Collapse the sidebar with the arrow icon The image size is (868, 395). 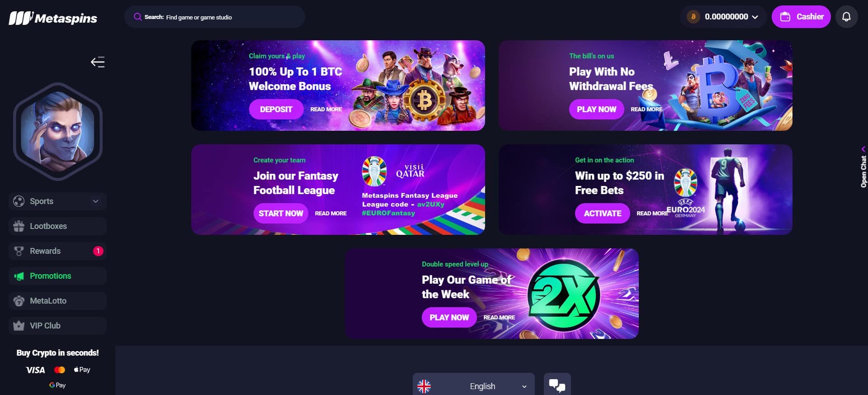tap(98, 62)
